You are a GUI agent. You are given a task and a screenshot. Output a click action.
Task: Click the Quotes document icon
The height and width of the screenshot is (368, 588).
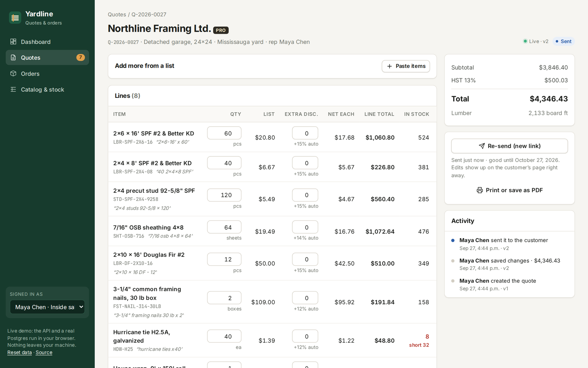point(13,57)
